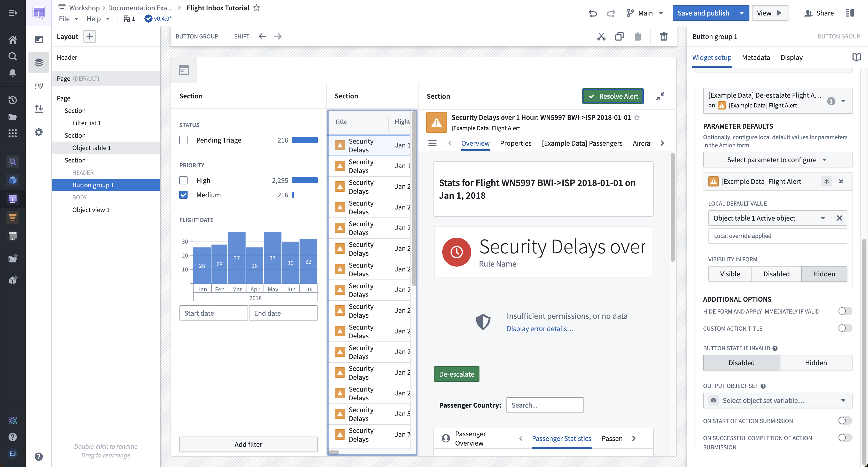Toggle Hide form and apply immediately

click(x=845, y=311)
